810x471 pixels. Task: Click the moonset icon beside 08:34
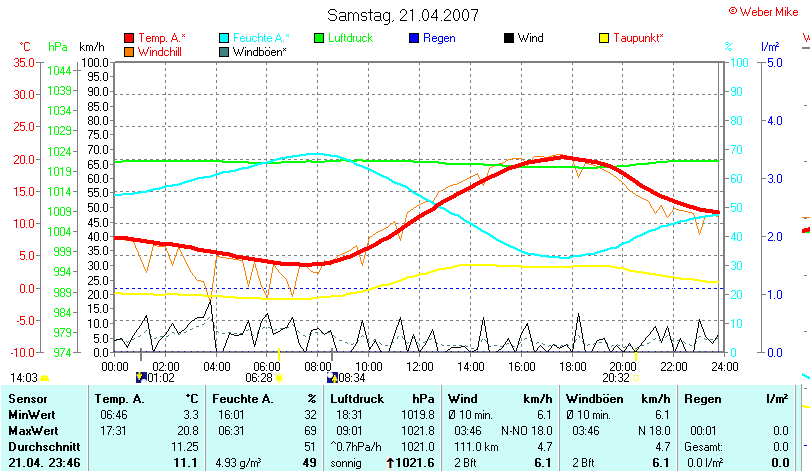click(333, 378)
